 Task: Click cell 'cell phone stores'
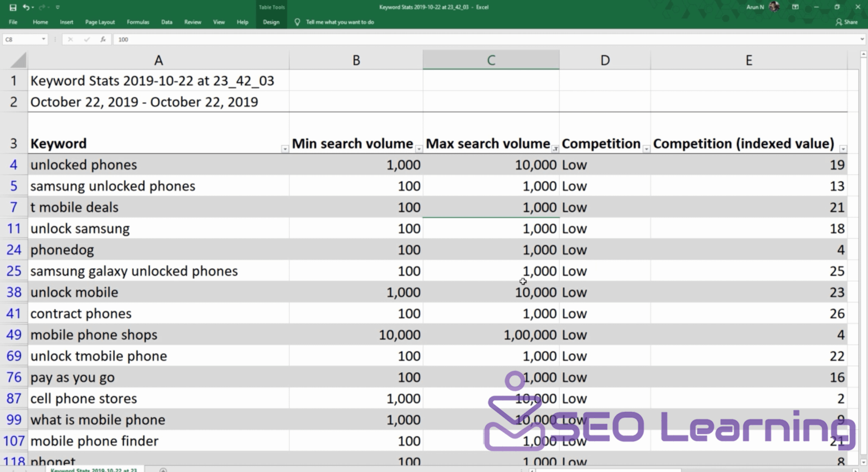coord(158,398)
